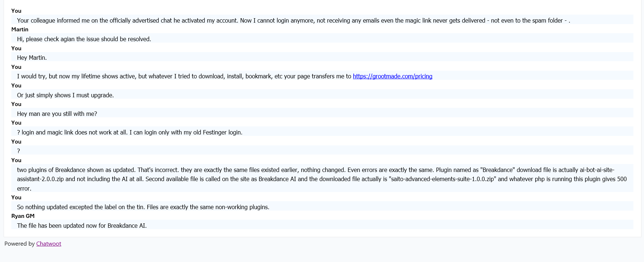The image size is (644, 262).
Task: Click the 'You' label above first message
Action: point(16,11)
